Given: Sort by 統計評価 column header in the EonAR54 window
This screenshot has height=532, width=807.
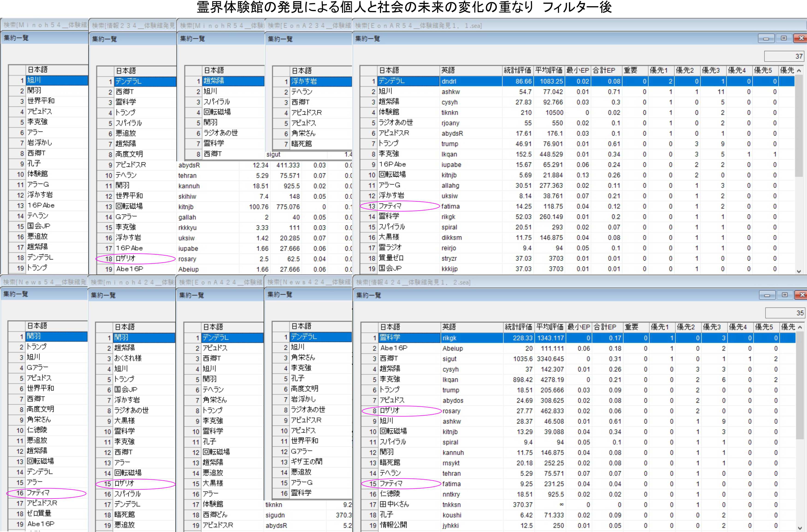Looking at the screenshot, I should point(517,71).
